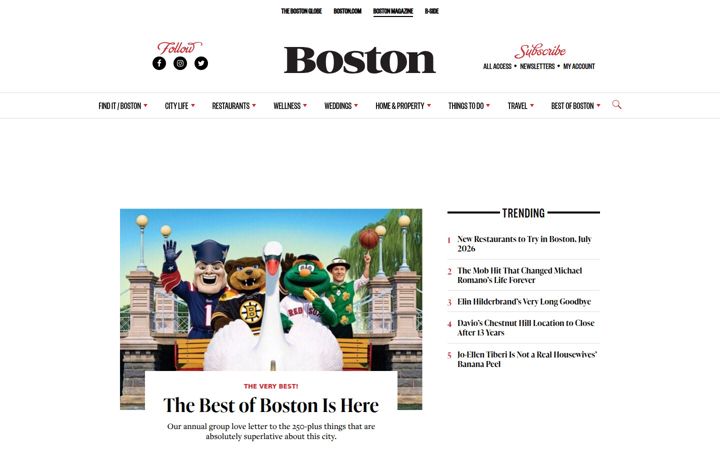Expand the Best of Boston menu
Screen dimensions: 720x450
[576, 106]
